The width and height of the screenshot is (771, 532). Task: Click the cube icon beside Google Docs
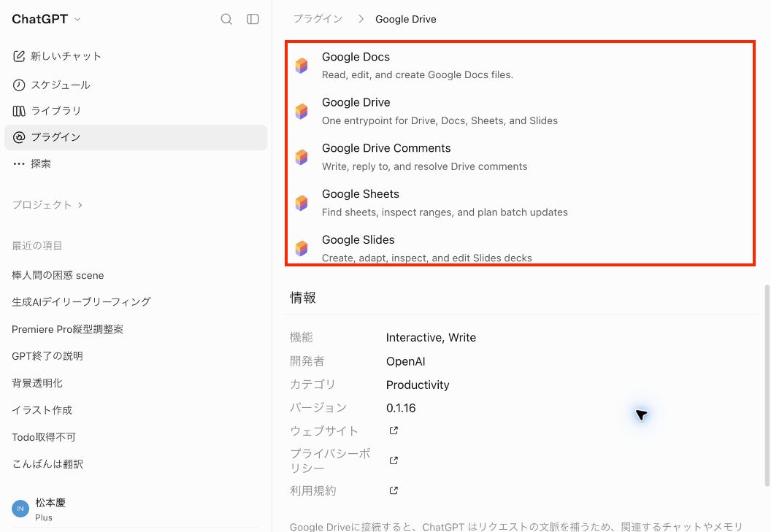tap(302, 66)
